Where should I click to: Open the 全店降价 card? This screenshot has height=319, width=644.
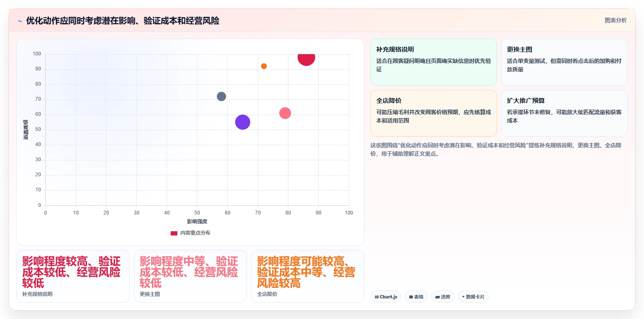(x=434, y=113)
